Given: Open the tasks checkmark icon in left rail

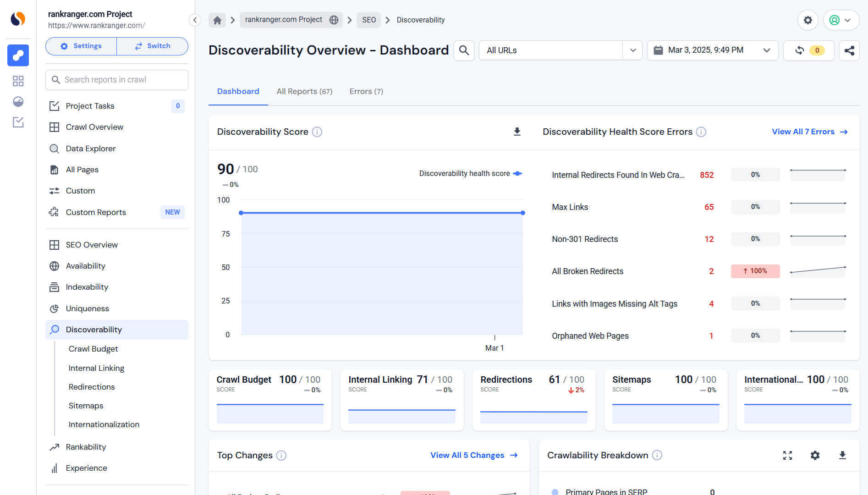Looking at the screenshot, I should coord(18,122).
